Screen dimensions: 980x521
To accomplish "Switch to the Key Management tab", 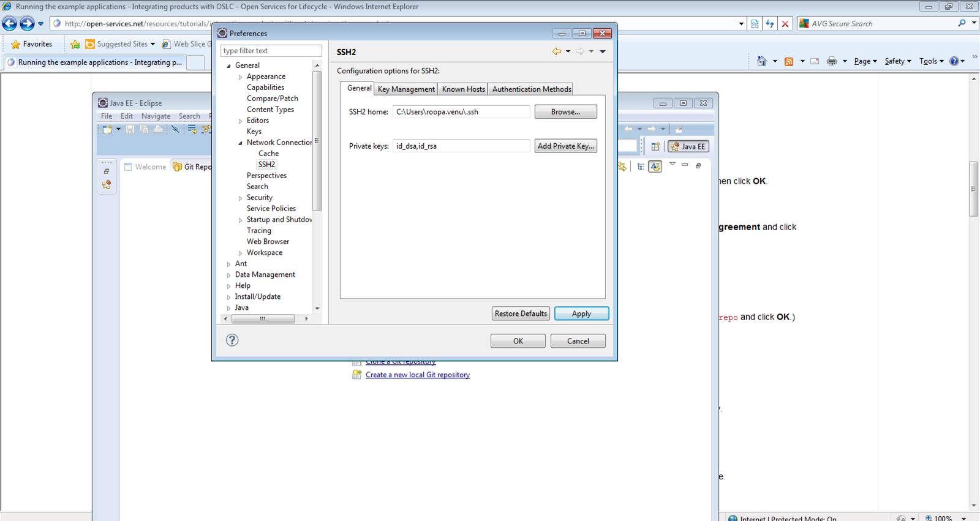I will coord(406,89).
